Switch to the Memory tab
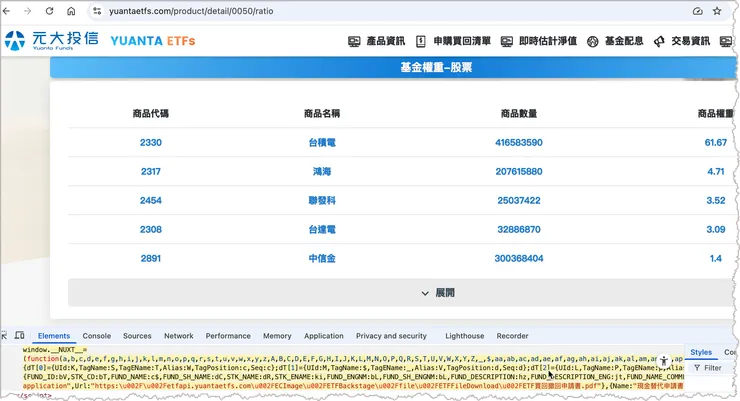Screen dimensions: 740x401 pos(277,336)
